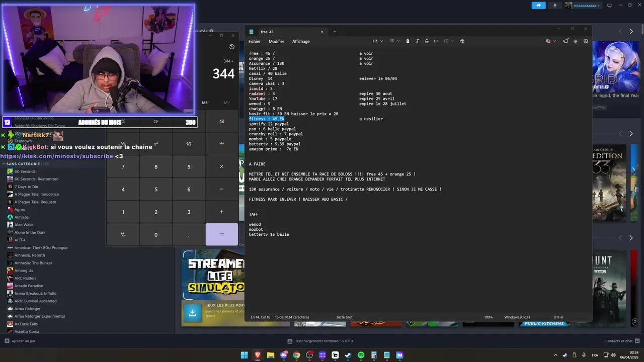Click UTF-8 encoding in Notepad status bar

coord(558,317)
